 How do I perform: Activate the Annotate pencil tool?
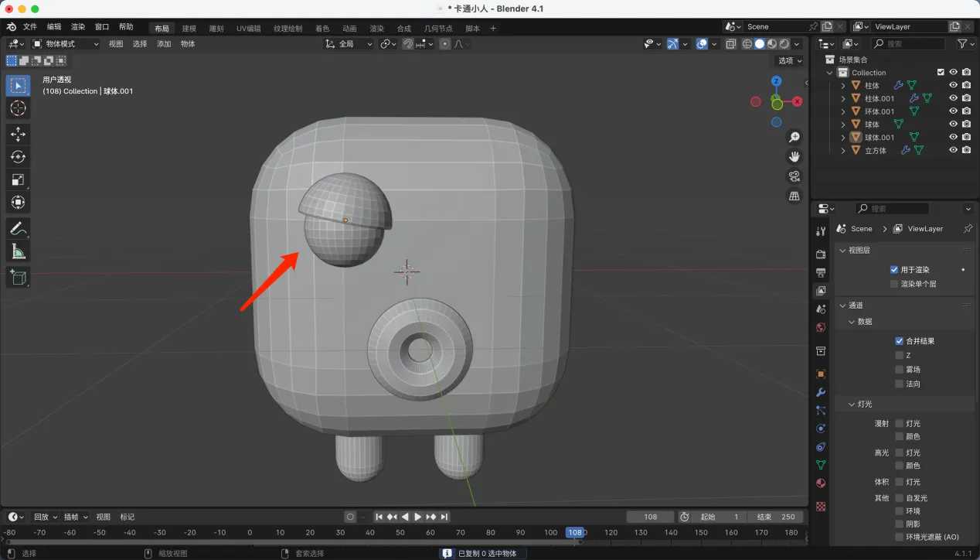[x=18, y=228]
